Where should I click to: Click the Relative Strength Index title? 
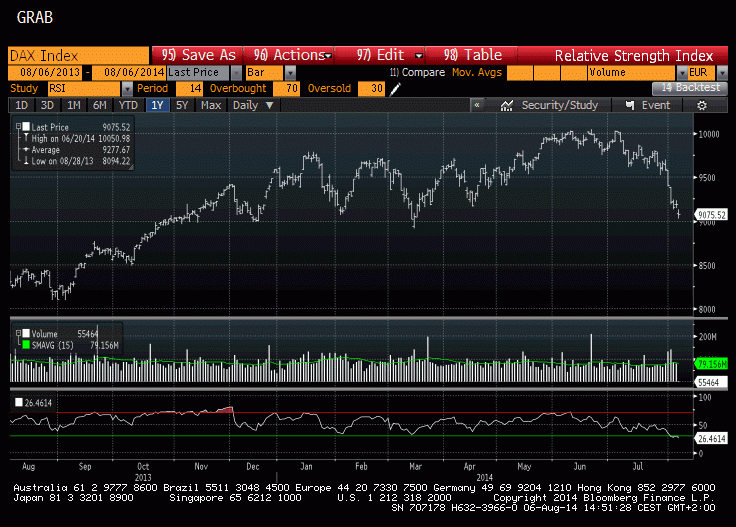pos(634,56)
